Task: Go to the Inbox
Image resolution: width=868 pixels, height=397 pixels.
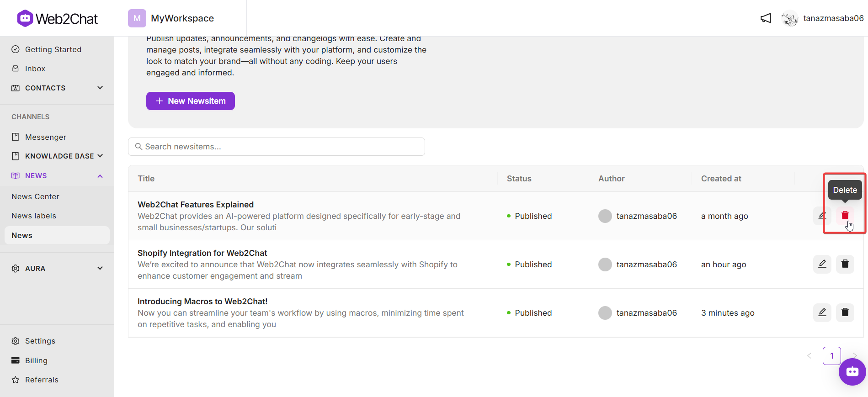Action: pyautogui.click(x=35, y=69)
